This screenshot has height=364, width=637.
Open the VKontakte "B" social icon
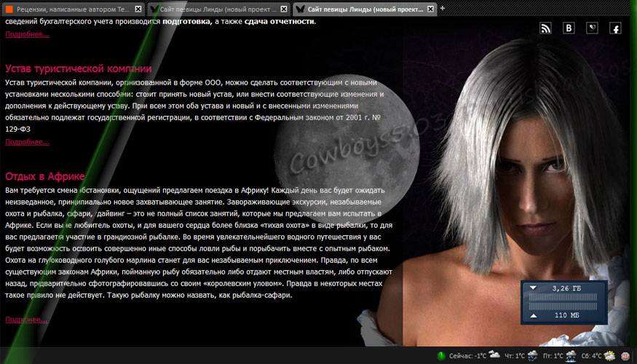tap(569, 28)
